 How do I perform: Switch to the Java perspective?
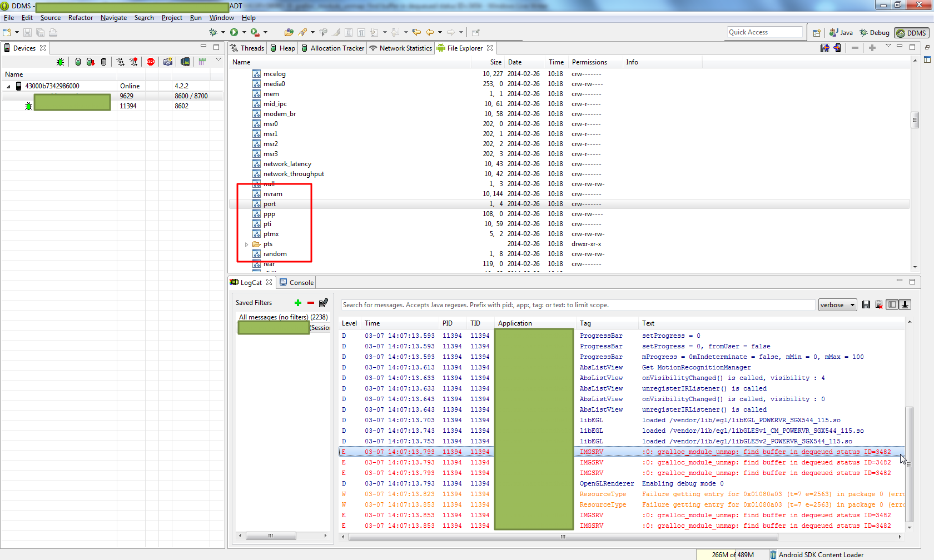pos(841,33)
